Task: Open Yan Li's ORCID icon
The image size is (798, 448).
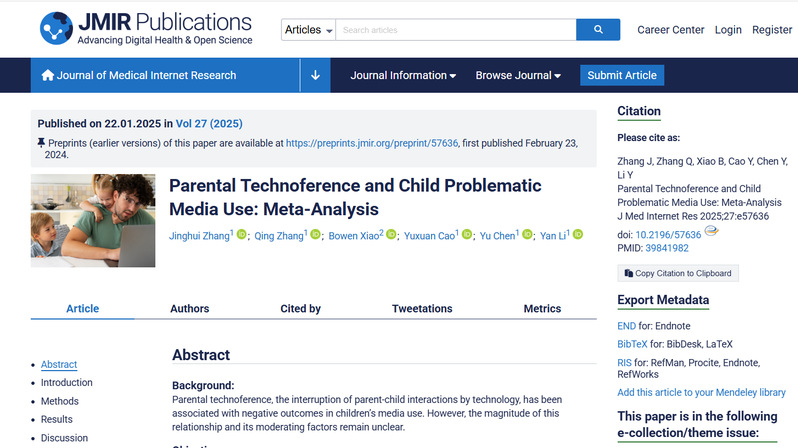Action: [x=577, y=235]
